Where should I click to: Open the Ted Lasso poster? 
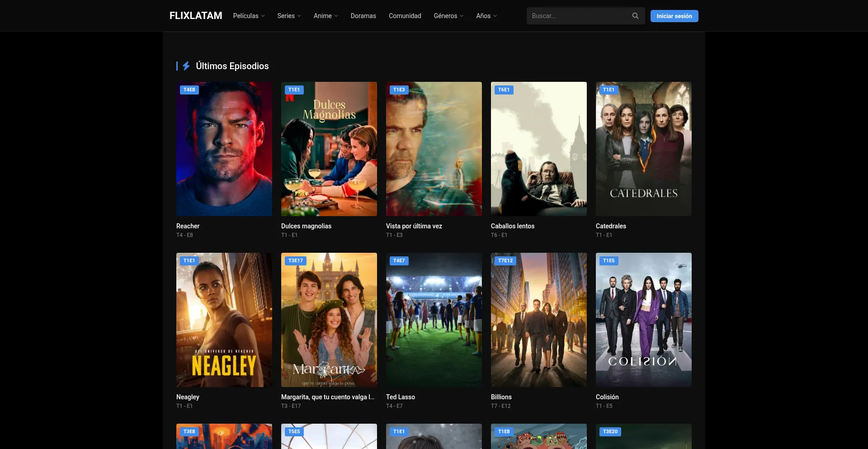(x=434, y=320)
